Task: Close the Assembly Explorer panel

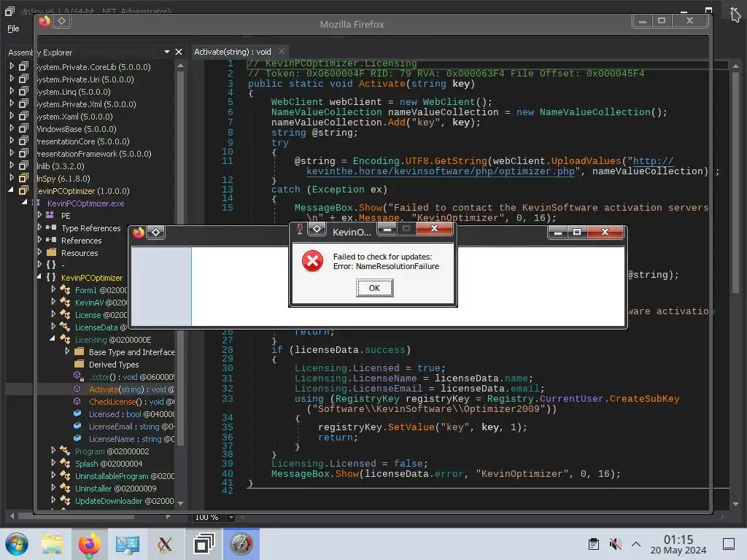Action: [179, 52]
